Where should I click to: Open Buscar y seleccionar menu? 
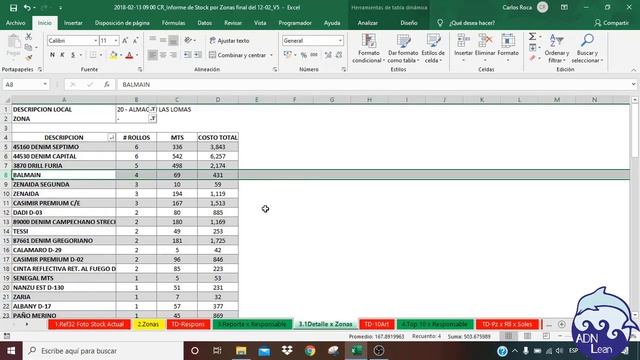coord(587,48)
